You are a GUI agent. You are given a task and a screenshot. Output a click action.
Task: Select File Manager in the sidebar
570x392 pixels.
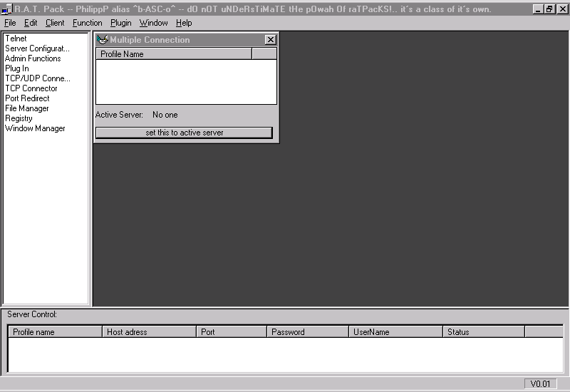pos(27,108)
